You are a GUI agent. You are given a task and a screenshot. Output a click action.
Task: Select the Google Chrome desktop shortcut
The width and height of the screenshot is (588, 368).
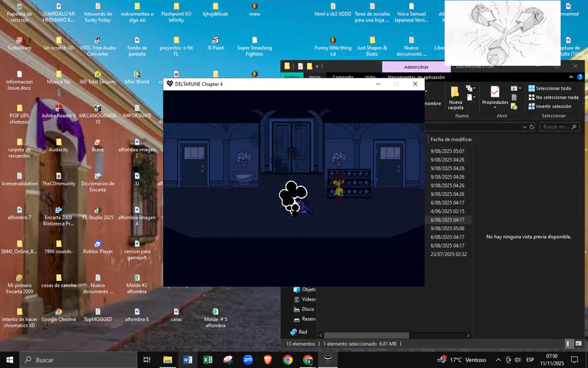pos(59,315)
